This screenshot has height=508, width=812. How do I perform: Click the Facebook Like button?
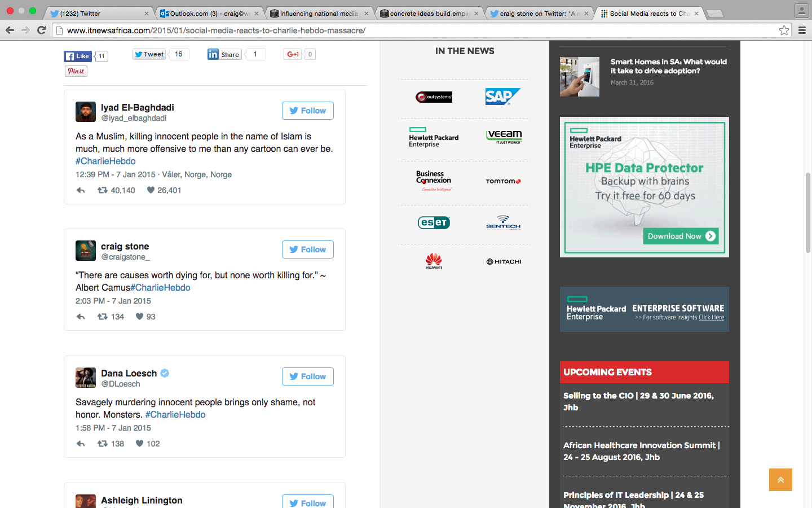tap(77, 56)
